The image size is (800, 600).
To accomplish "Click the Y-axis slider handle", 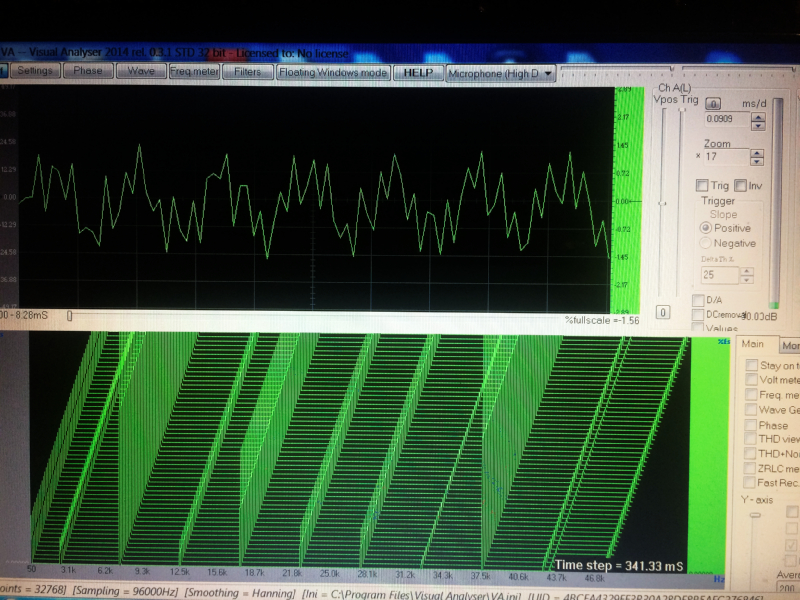I will (755, 515).
